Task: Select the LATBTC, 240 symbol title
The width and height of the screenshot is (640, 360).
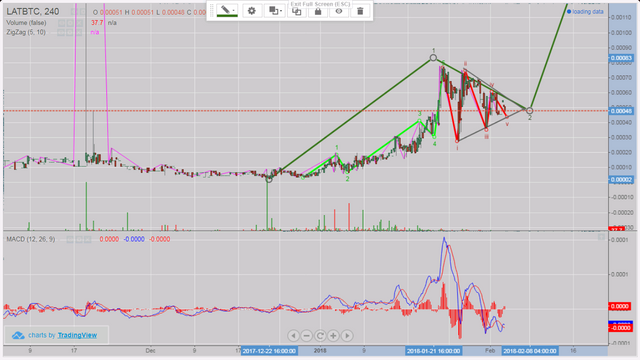Action: pos(33,11)
